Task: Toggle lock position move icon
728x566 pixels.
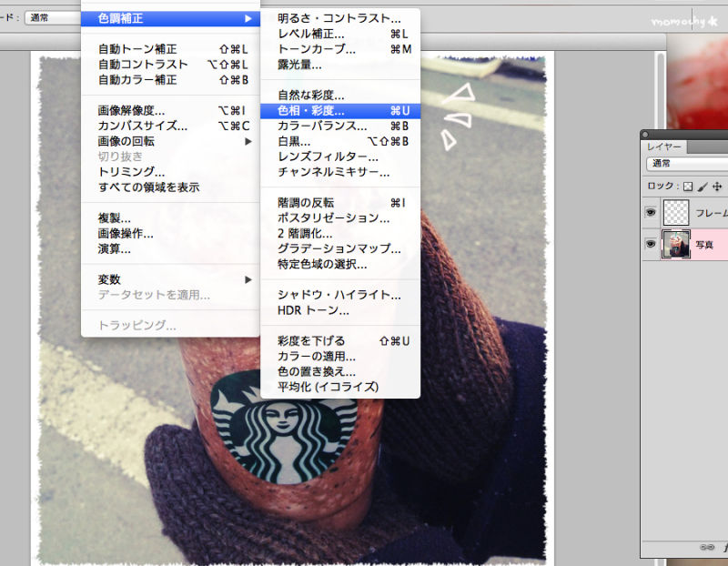Action: [717, 187]
